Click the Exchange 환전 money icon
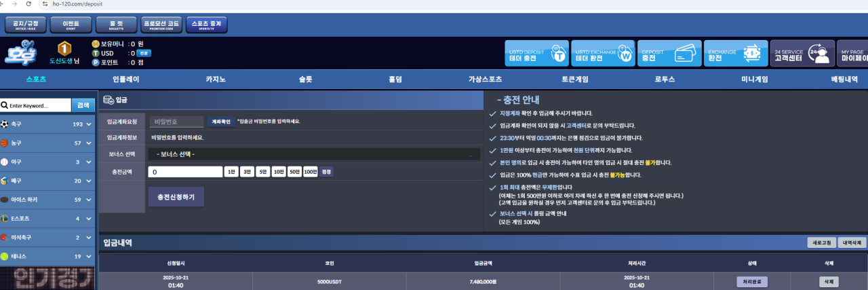Viewport: 868px width, 290px height. tap(751, 54)
